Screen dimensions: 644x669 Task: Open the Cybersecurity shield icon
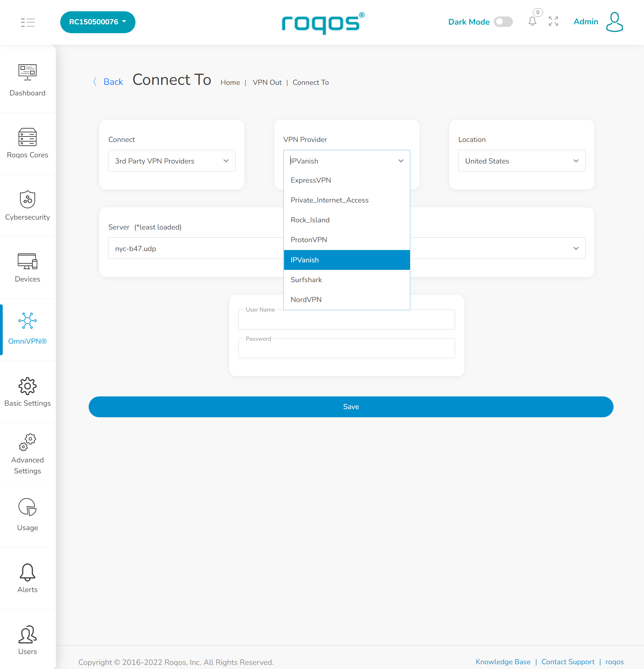(27, 199)
